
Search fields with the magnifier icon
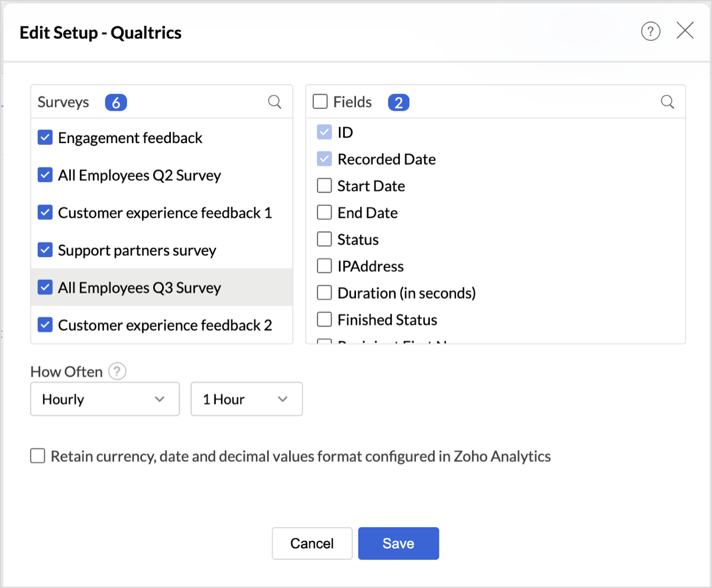(667, 102)
